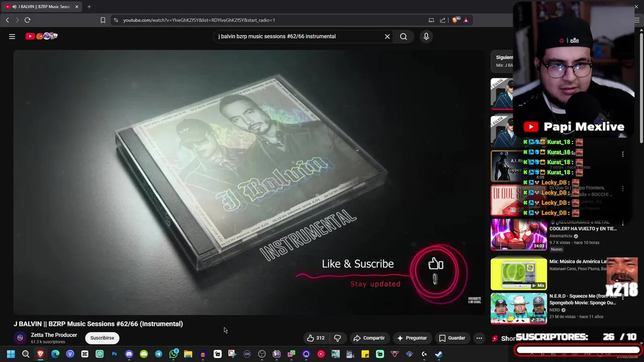Open the N.E.R.D Squeeze Me thumbnail
Screen dimensions: 644x362
pos(519,308)
